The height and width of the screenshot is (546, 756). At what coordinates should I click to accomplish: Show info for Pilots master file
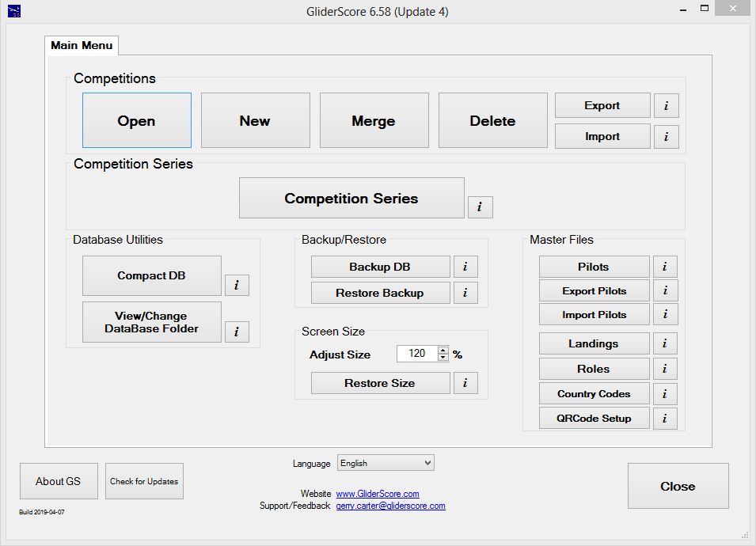tap(665, 267)
